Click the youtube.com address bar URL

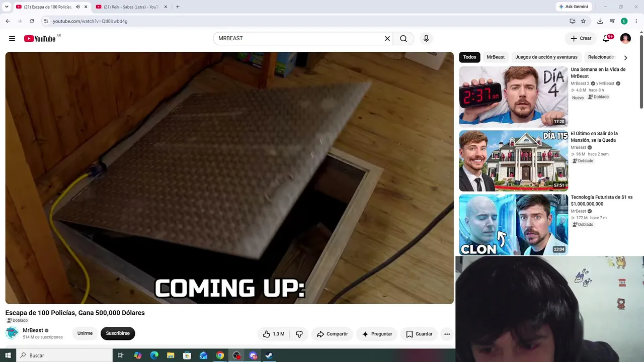coord(90,21)
